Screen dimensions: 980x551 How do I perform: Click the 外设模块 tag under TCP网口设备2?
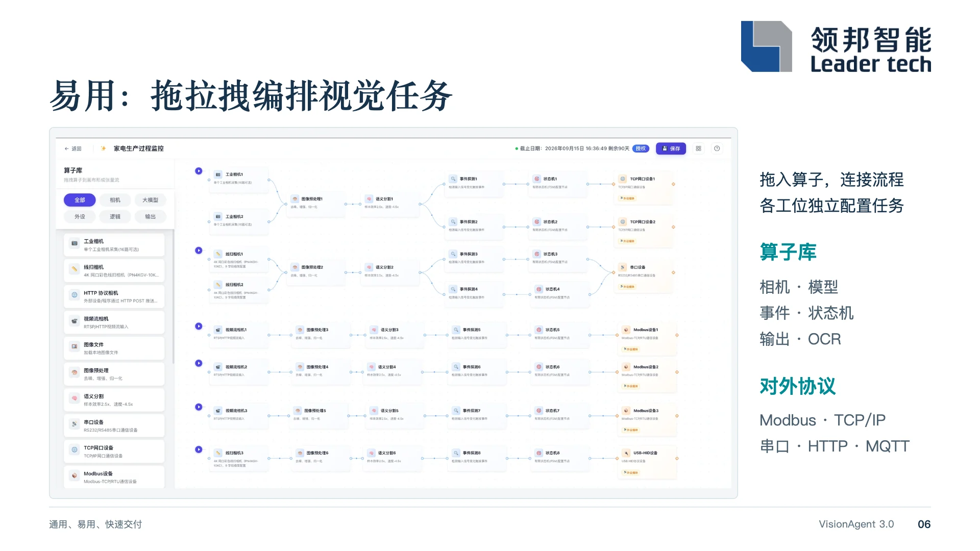[x=628, y=241]
